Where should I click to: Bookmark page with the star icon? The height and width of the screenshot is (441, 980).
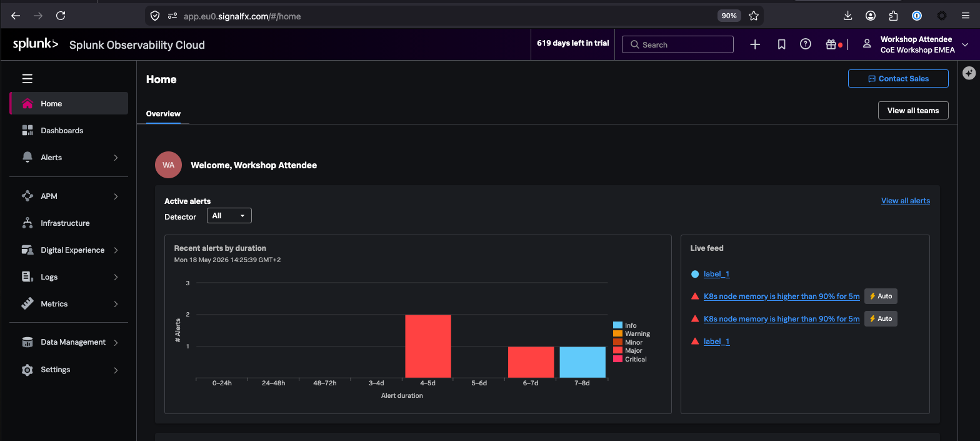(754, 16)
